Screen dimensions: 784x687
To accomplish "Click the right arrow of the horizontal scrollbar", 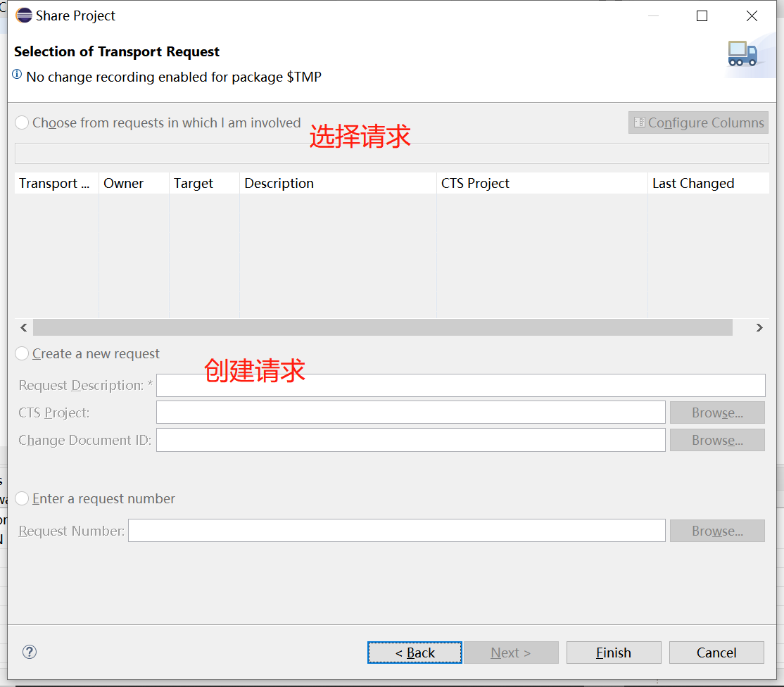I will coord(759,327).
